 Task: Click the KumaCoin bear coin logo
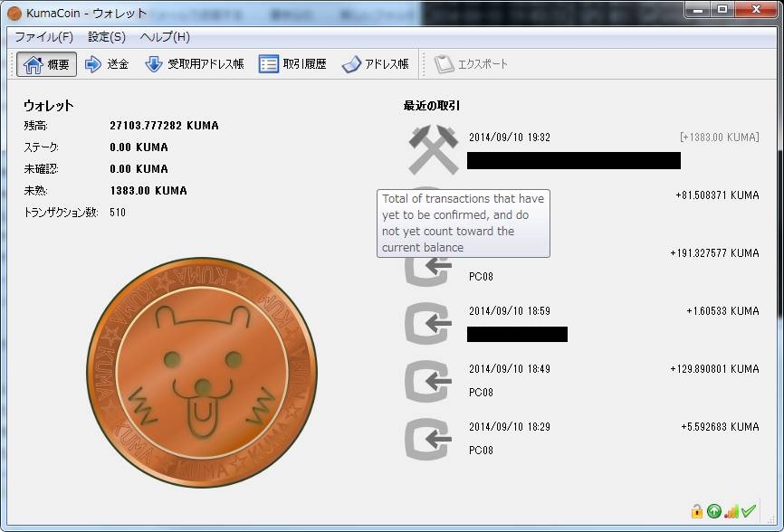202,373
